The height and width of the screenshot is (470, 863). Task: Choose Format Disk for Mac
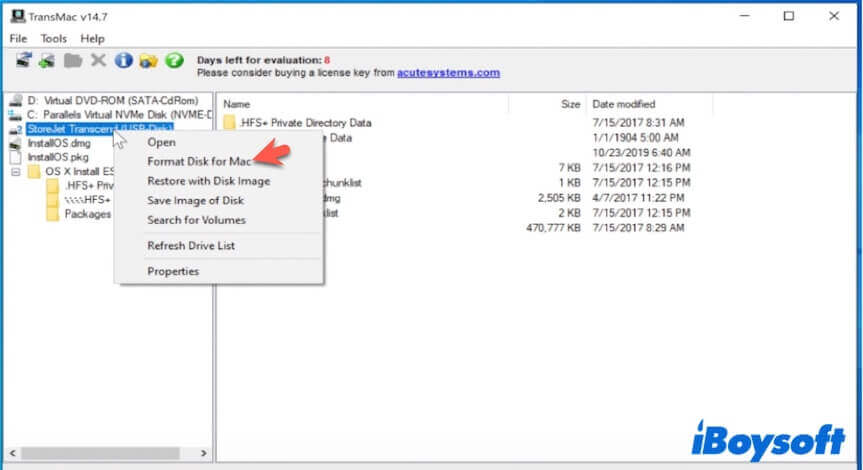coord(199,161)
